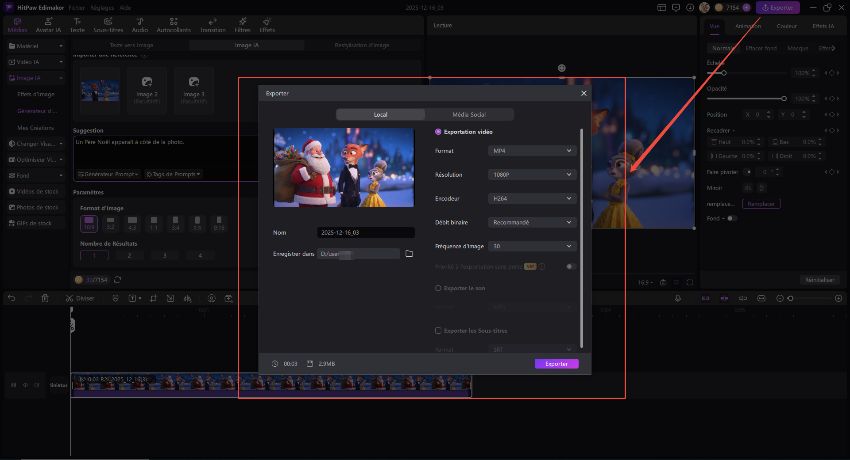850x460 pixels.
Task: Open the Transition tool
Action: (x=212, y=25)
